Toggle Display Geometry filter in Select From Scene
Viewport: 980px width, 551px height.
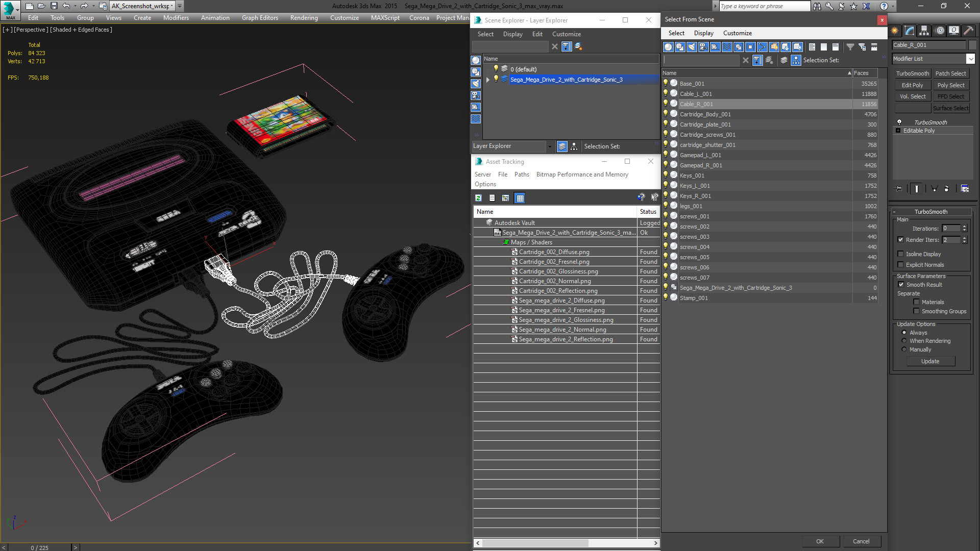(x=668, y=47)
